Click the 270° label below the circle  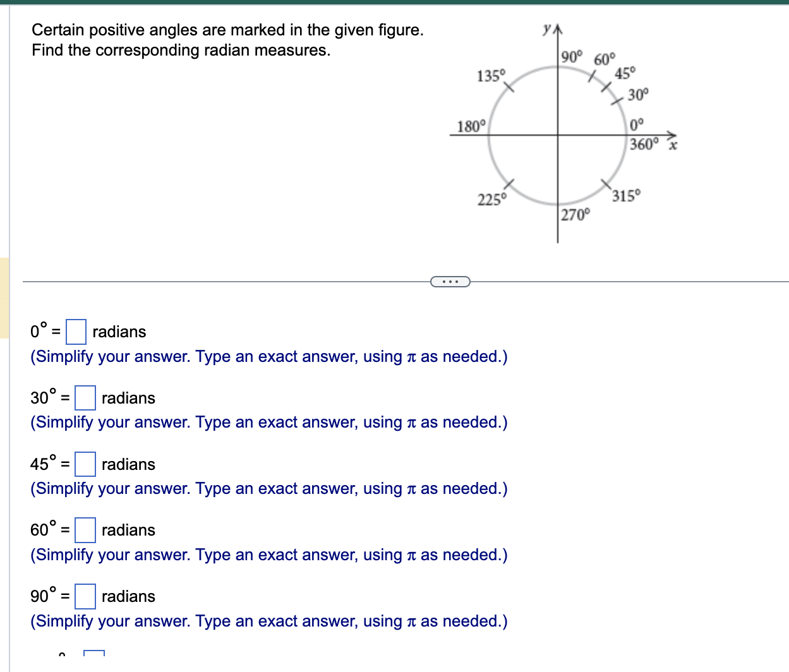pos(575,215)
